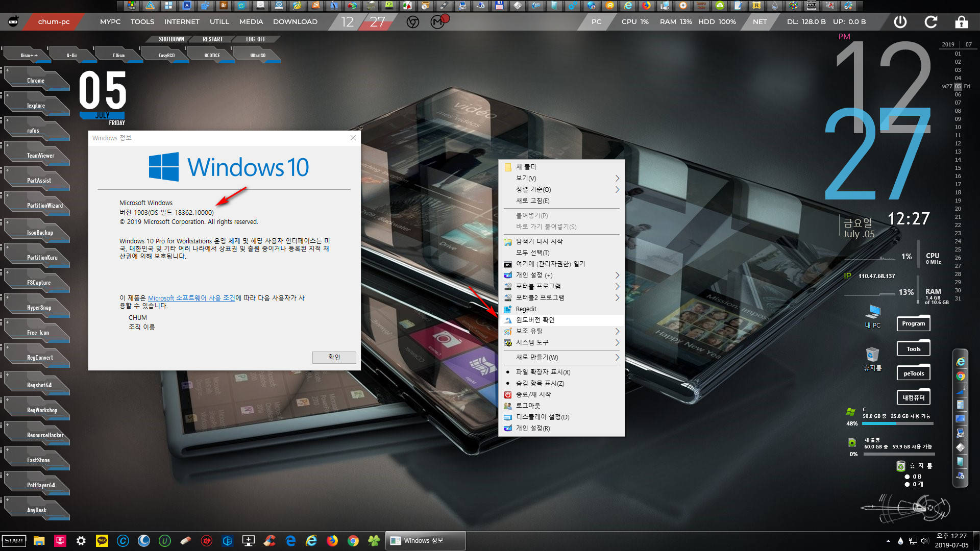
Task: Click the refresh arrow icon in top bar
Action: coord(931,22)
